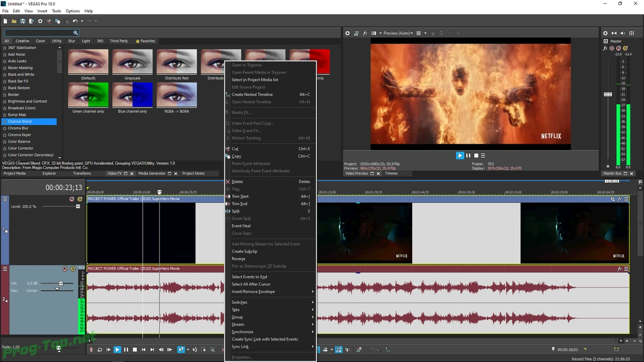Toggle Master fader channel lock icon
This screenshot has width=644, height=362.
[x=608, y=167]
